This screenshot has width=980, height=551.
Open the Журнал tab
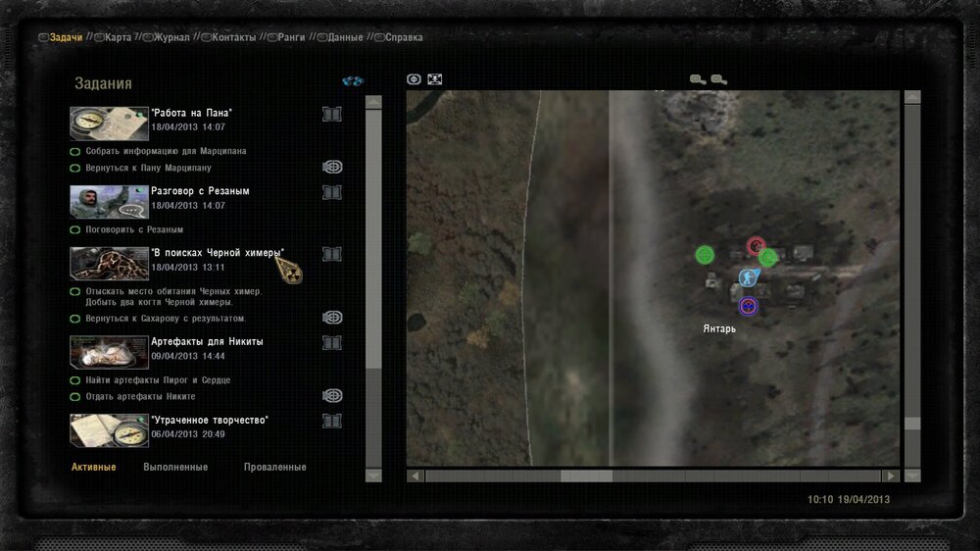(x=171, y=37)
